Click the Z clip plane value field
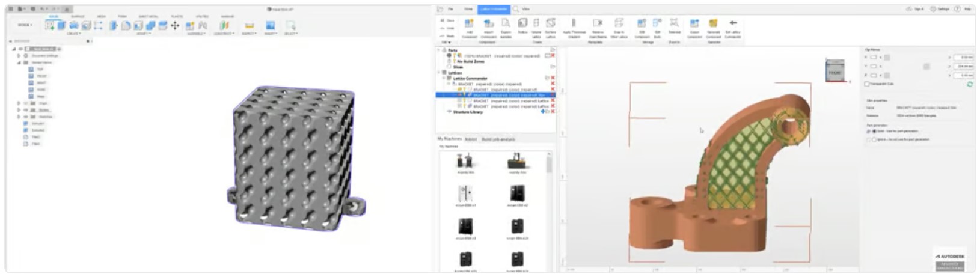 click(x=963, y=75)
